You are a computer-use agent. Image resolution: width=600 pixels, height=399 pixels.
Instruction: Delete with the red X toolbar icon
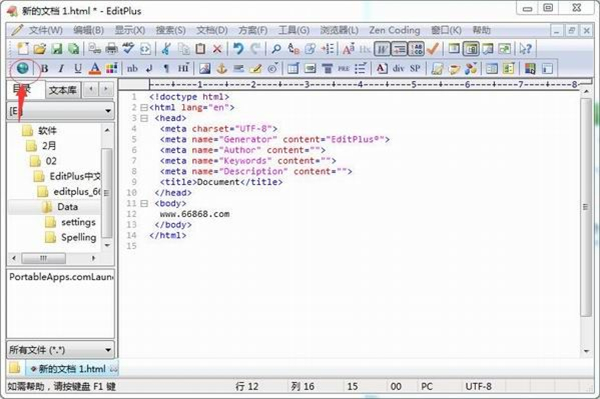tap(217, 49)
